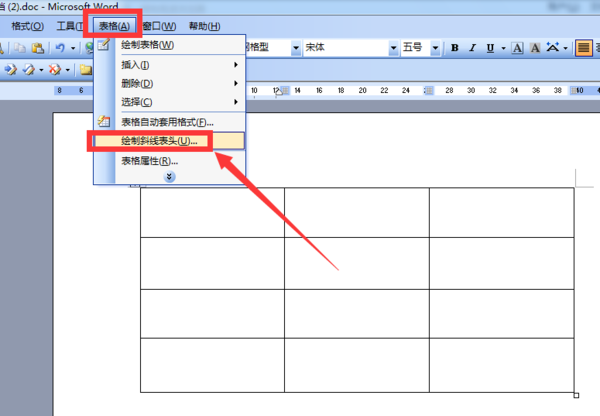Toggle Italic formatting

(x=473, y=48)
